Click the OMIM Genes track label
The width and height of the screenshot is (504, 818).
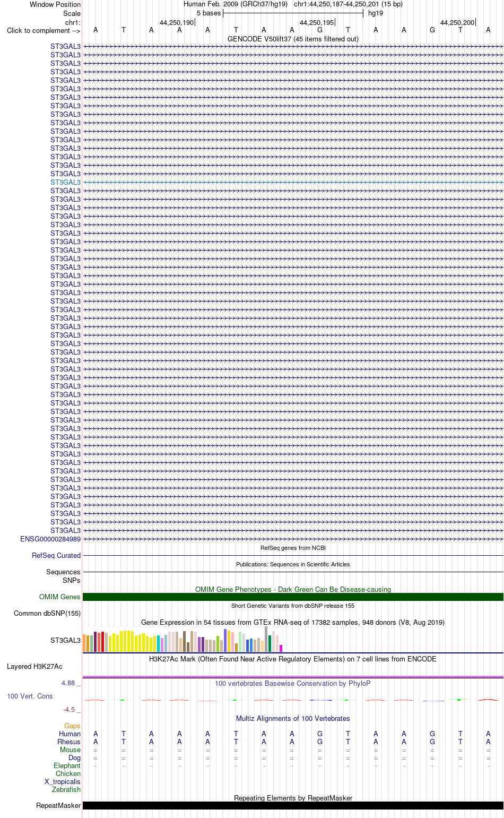pos(60,597)
